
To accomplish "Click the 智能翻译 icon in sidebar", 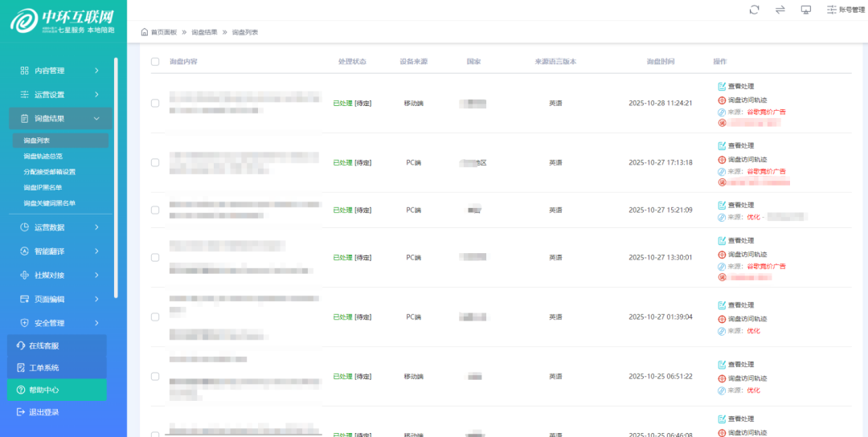I will click(x=24, y=251).
